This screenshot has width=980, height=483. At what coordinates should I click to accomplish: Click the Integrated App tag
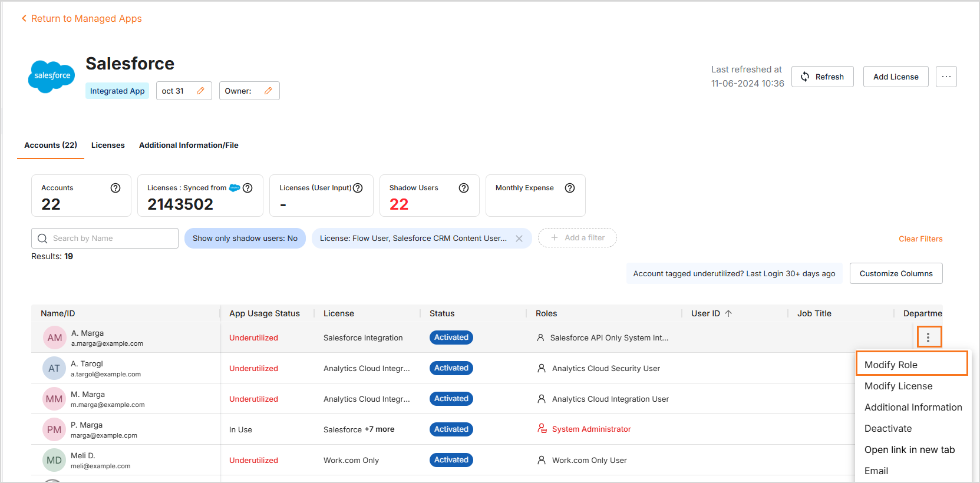[117, 91]
